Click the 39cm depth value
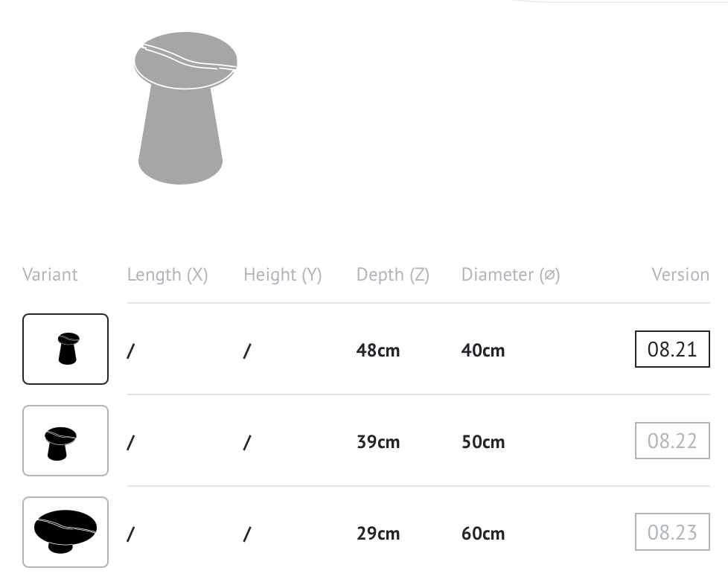The image size is (728, 588). point(378,442)
